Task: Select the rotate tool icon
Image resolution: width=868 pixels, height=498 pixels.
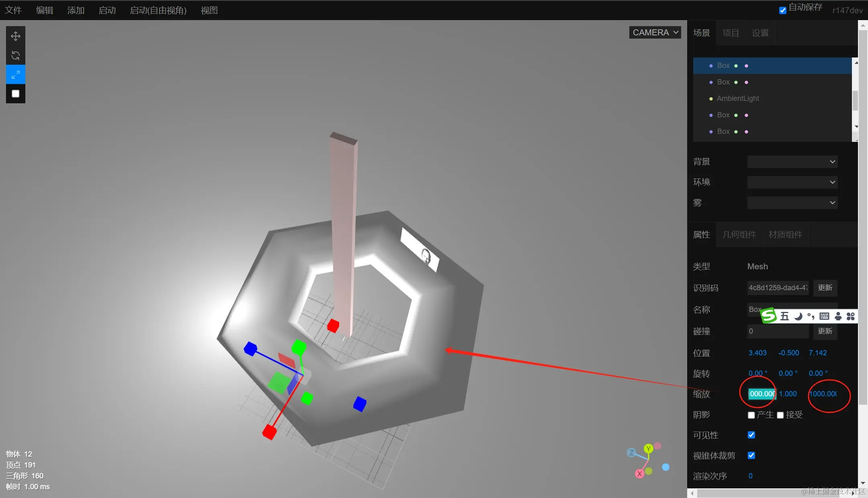Action: (15, 55)
